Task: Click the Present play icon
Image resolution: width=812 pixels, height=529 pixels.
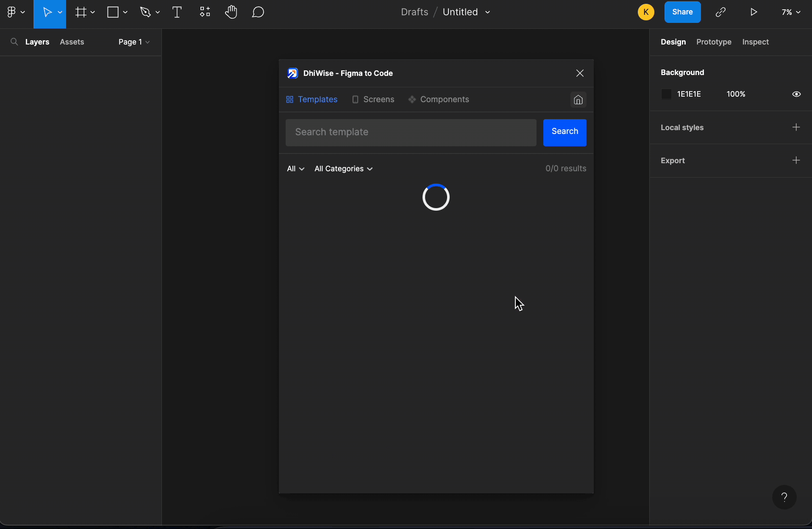Action: pos(754,12)
